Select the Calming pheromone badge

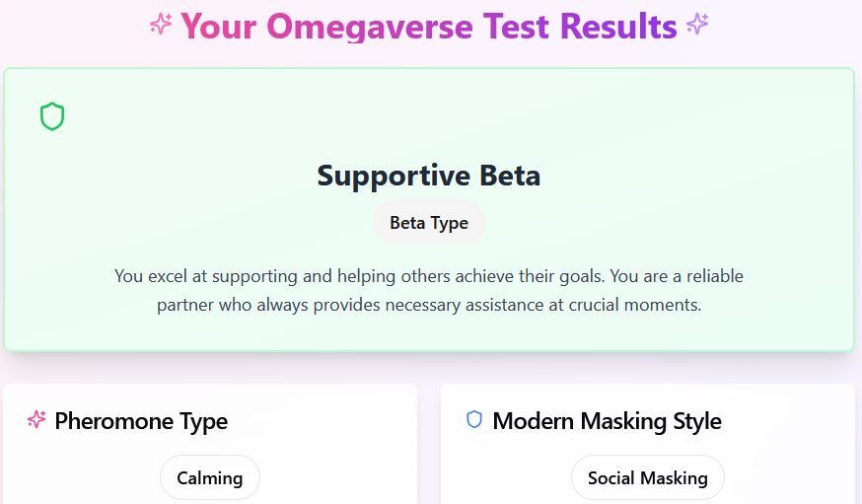(x=209, y=478)
